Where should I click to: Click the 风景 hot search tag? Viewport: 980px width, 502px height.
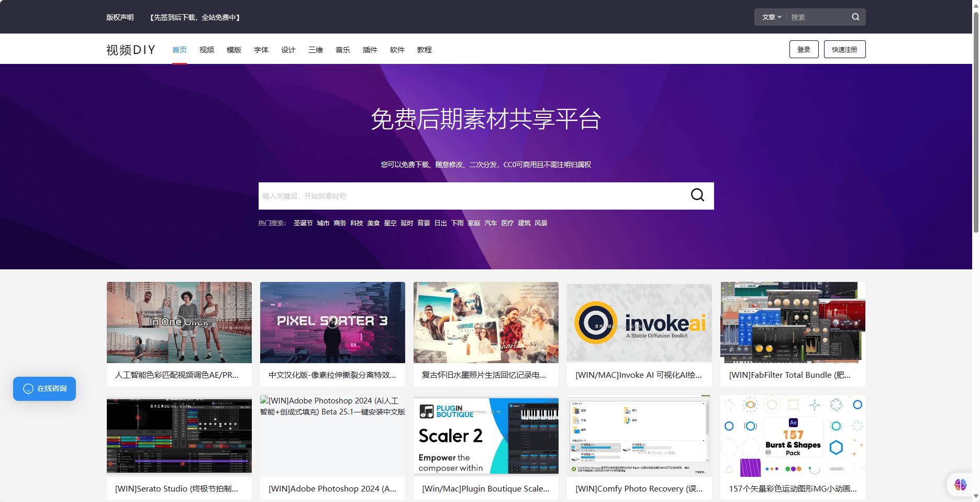(541, 223)
